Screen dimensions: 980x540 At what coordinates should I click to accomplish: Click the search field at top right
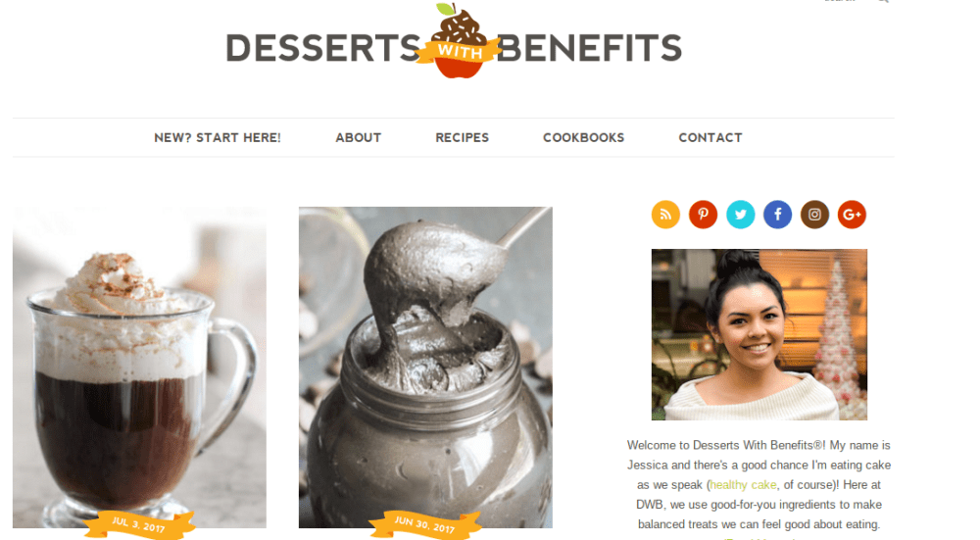click(841, 1)
